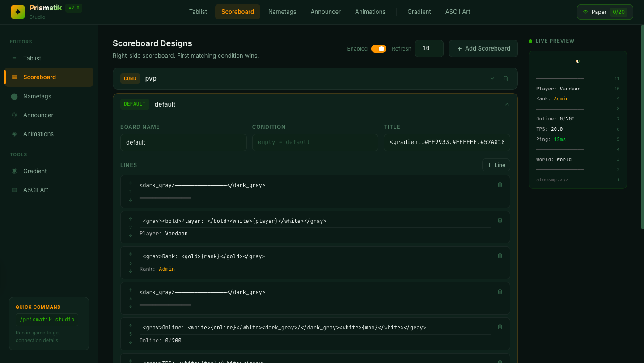Move the Online line up with the arrow
This screenshot has width=644, height=363.
click(x=131, y=325)
